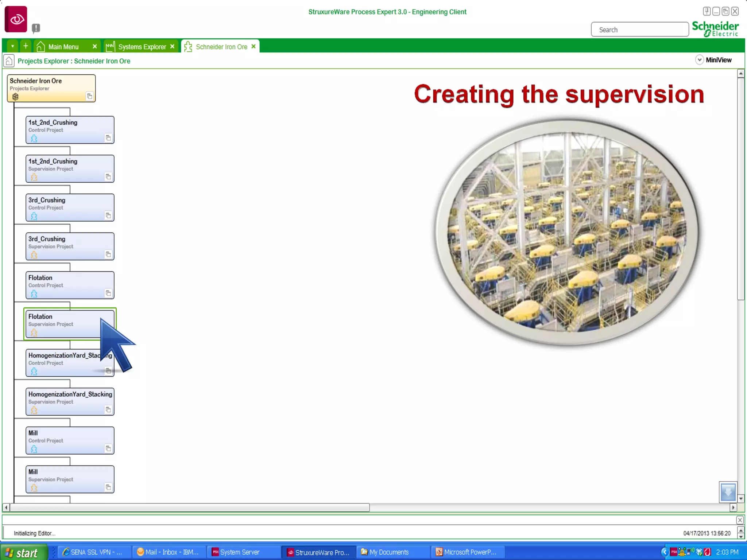Click the expand icon on Schneider Iron Ore root node
Screen dimensions: 747x560
coord(89,96)
